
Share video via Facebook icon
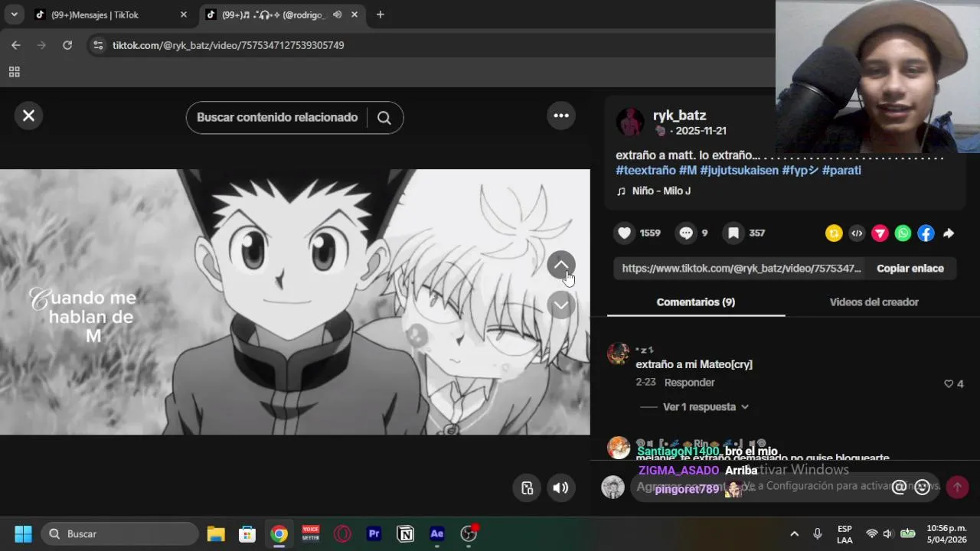926,233
